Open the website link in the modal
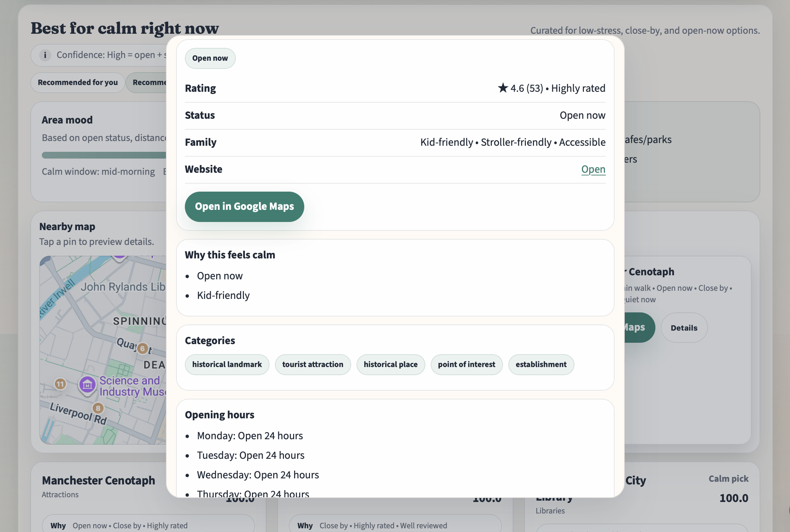The width and height of the screenshot is (790, 532). pyautogui.click(x=593, y=169)
